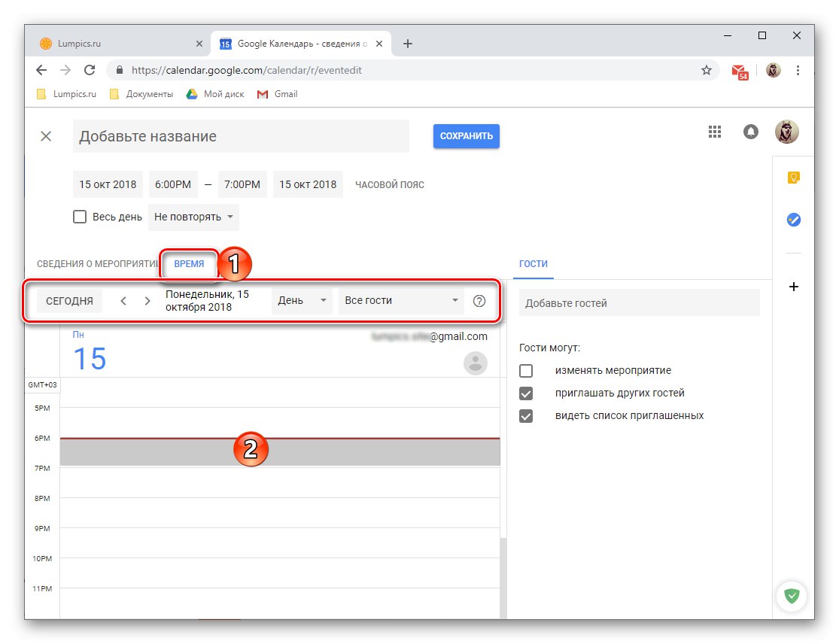The width and height of the screenshot is (839, 644).
Task: Uncheck приглашать других гостей
Action: pos(525,393)
